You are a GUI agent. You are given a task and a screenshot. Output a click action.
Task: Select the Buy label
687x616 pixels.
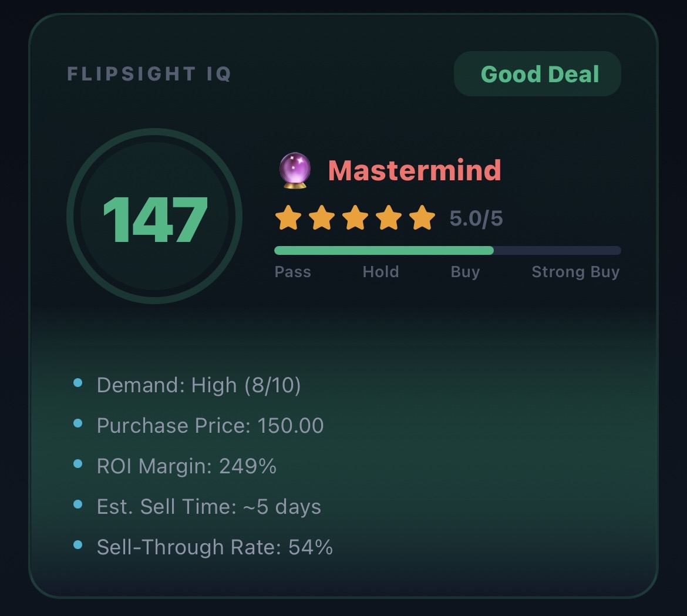(465, 272)
